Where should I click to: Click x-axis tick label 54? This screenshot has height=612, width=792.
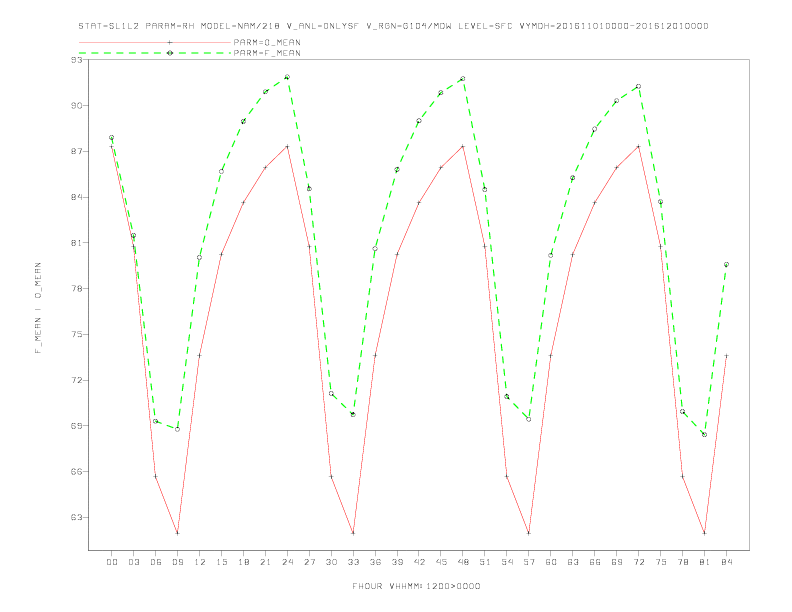click(507, 562)
